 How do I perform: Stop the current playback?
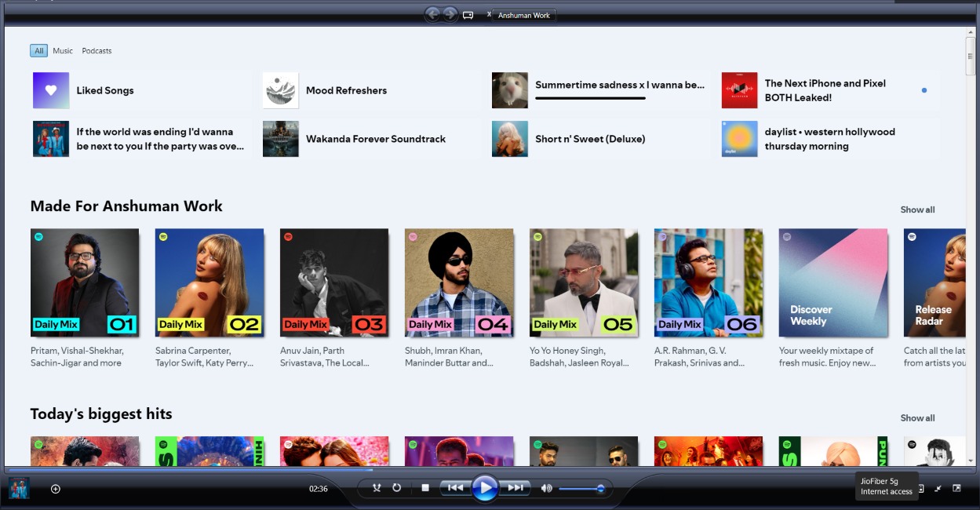[x=424, y=487]
